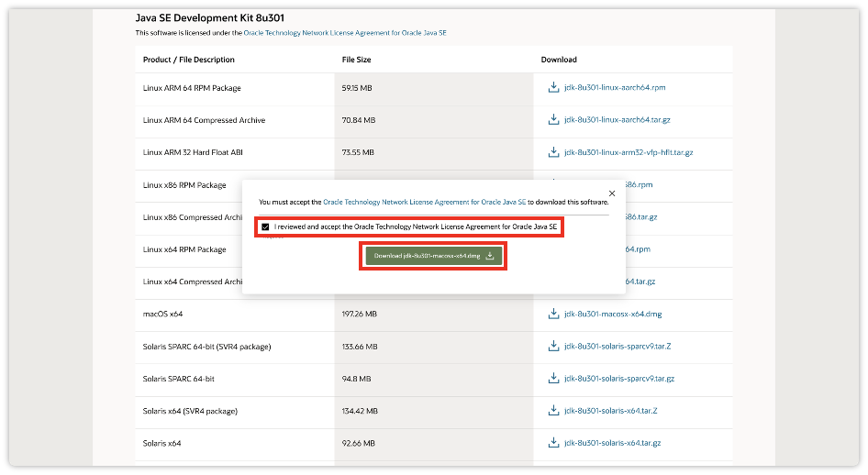This screenshot has height=475, width=868.
Task: Click download icon beside solaris-sparcv9.tar.gz
Action: [x=553, y=378]
